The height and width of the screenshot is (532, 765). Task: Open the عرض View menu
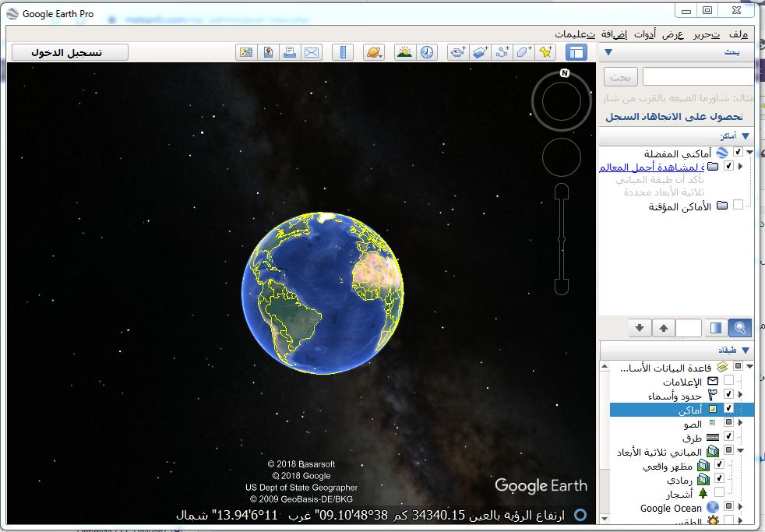coord(673,34)
